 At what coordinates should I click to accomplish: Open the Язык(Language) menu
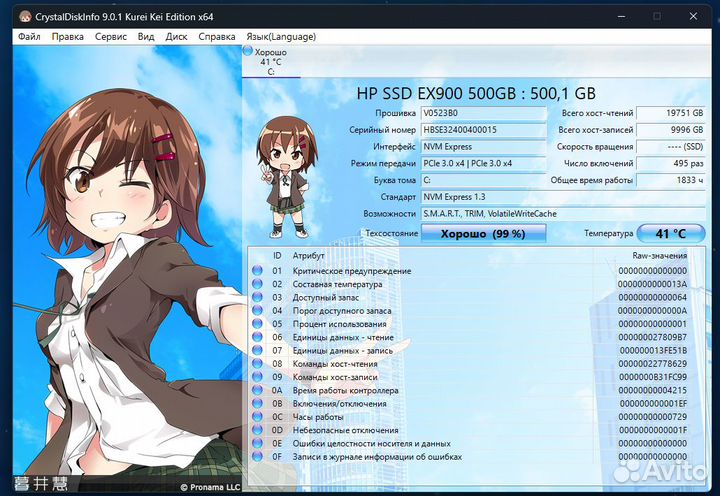pos(281,37)
